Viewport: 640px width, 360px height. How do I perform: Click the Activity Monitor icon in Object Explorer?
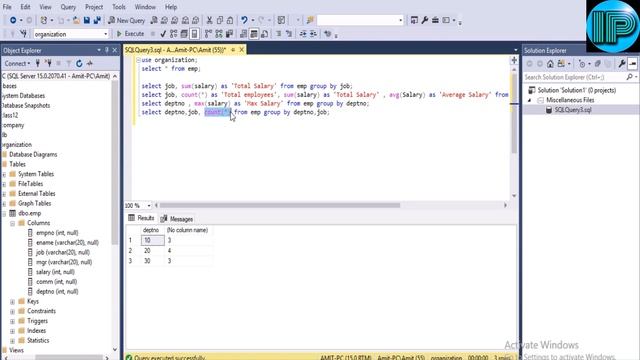click(90, 63)
